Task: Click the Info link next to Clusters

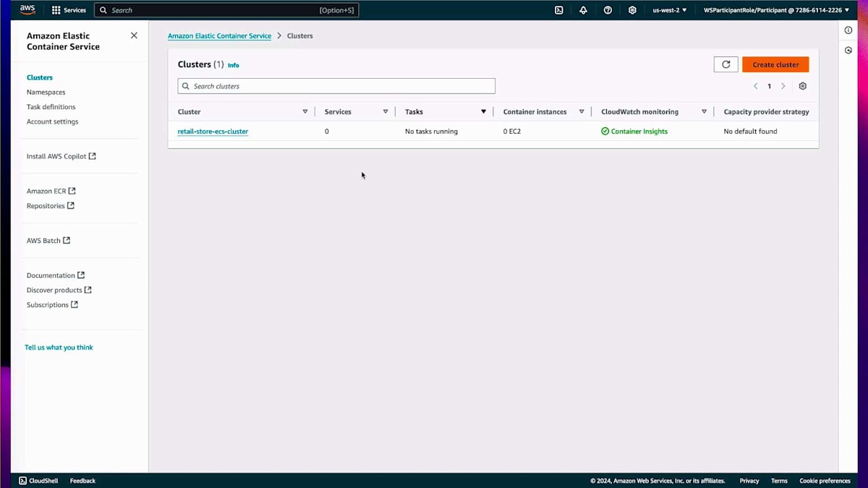Action: (234, 65)
